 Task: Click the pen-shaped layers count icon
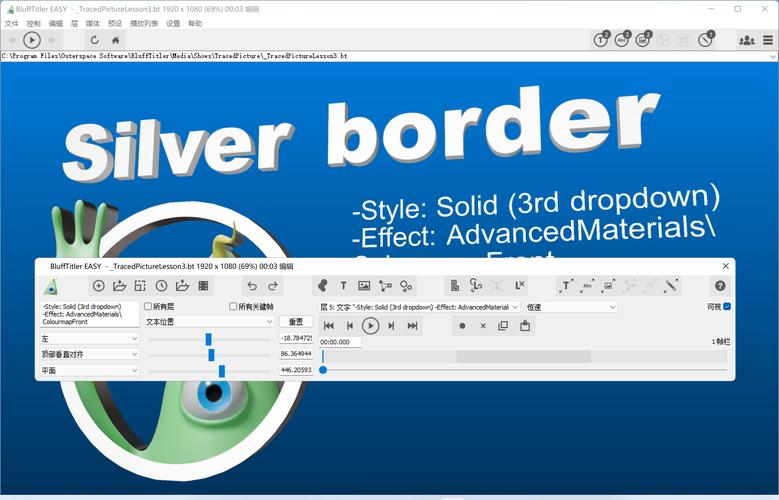(x=705, y=39)
